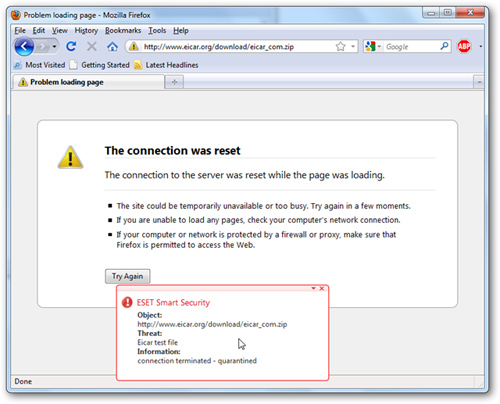Click 'The connection was reset' heading
500x404 pixels.
(x=172, y=151)
